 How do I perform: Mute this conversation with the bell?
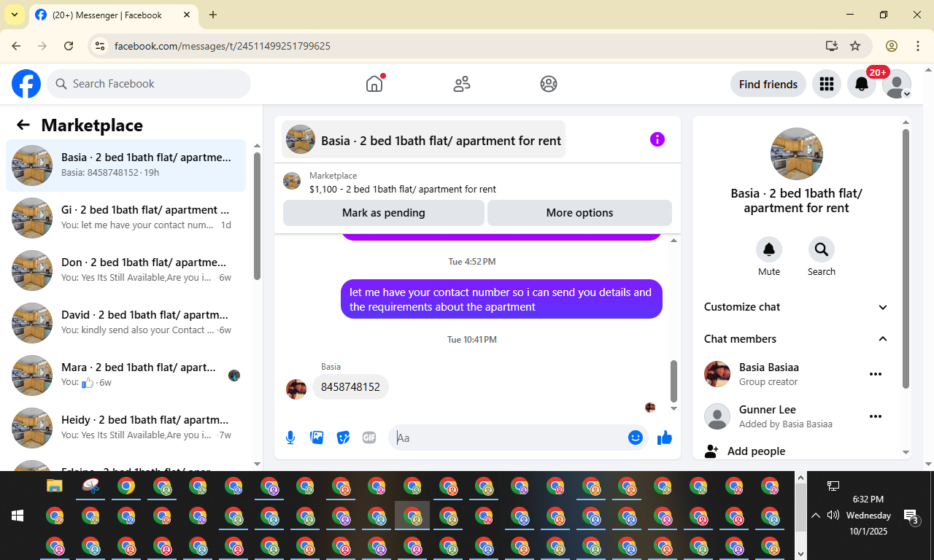tap(769, 249)
